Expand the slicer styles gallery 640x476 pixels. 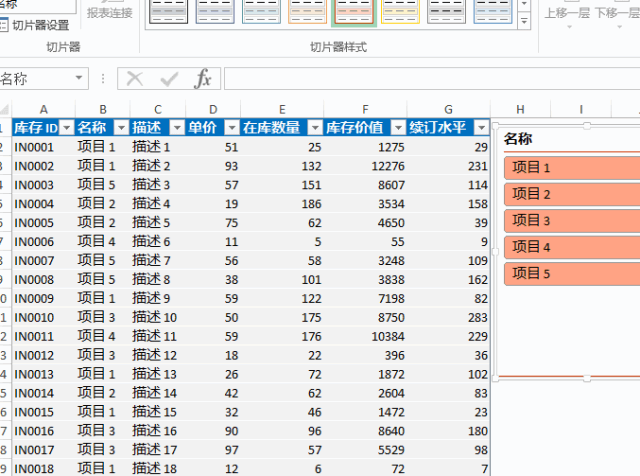(x=525, y=21)
